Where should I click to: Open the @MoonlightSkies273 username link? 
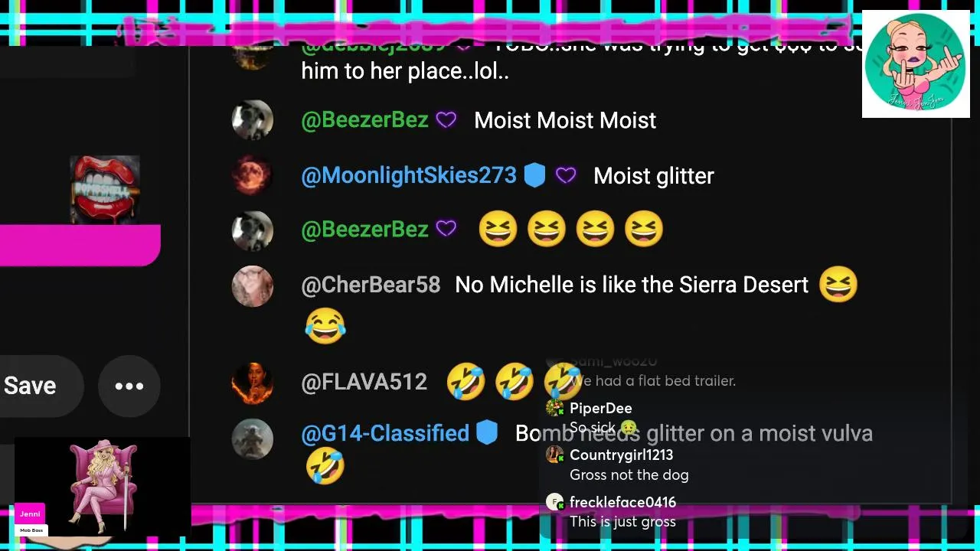409,175
